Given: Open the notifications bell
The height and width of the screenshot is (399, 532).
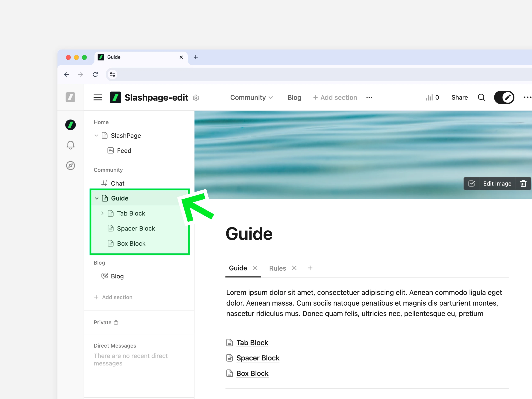Looking at the screenshot, I should [70, 145].
